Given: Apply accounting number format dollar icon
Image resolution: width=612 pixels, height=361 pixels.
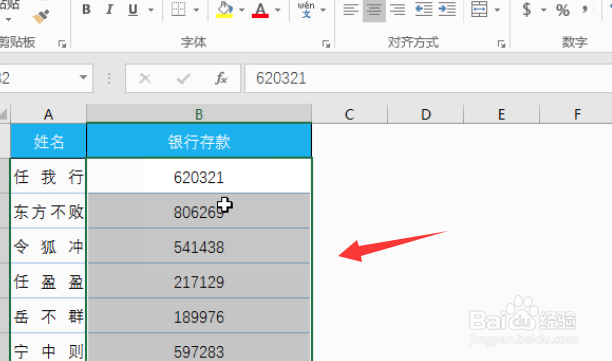Looking at the screenshot, I should pos(527,9).
